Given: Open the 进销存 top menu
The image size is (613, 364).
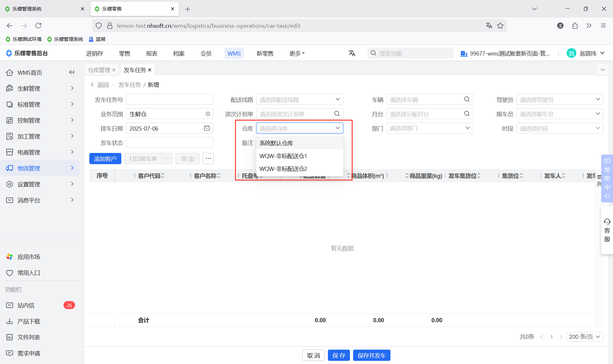Looking at the screenshot, I should point(95,53).
